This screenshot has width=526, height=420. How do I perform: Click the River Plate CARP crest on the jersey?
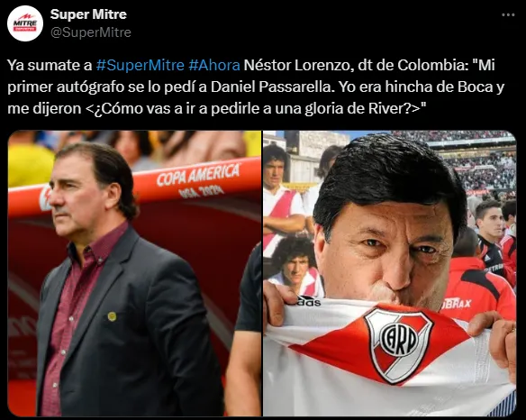pos(398,344)
